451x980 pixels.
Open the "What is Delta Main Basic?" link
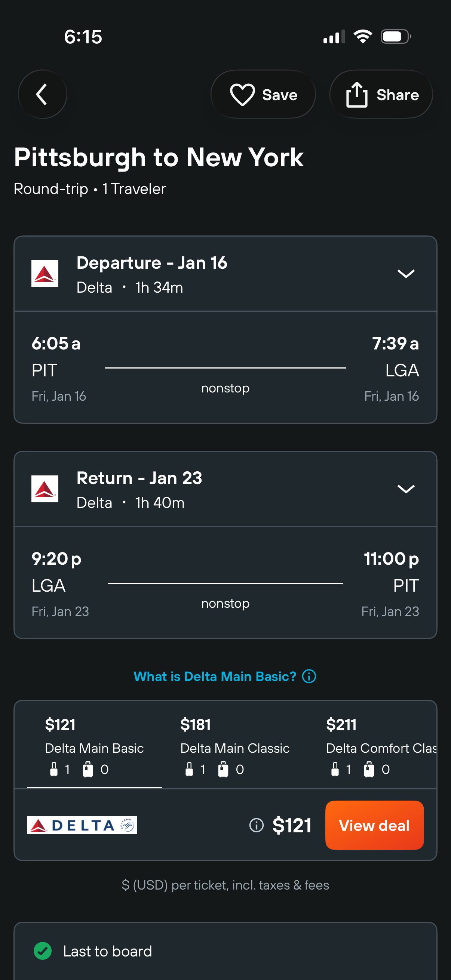215,677
